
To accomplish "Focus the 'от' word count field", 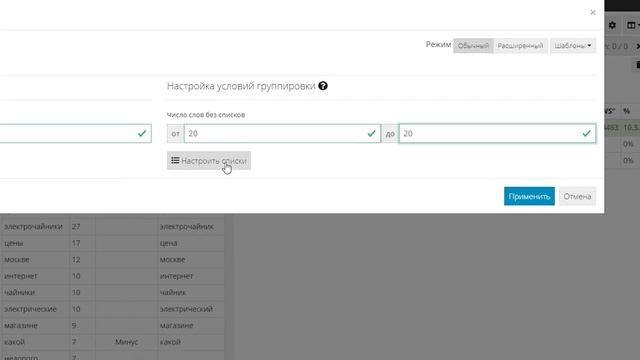I will point(282,133).
